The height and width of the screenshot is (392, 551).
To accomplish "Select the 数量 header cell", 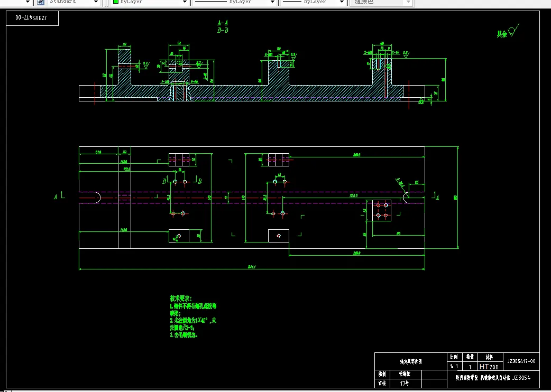I will 470,357.
